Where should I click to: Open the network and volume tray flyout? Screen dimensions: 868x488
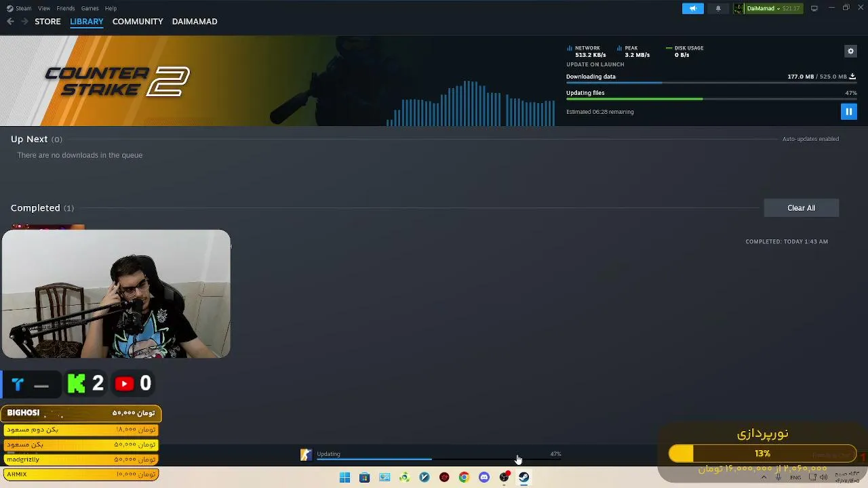pos(819,477)
